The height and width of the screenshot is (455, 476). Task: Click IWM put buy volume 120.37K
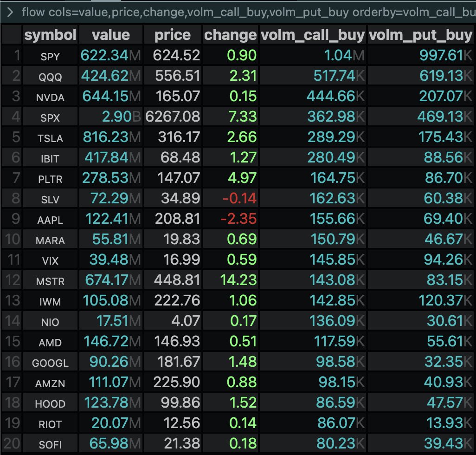click(x=445, y=301)
